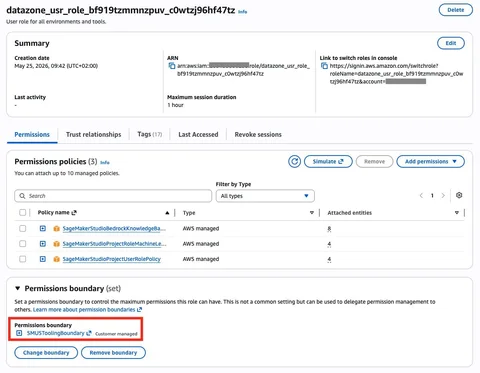
Task: Go to previous page of policies
Action: (x=421, y=196)
